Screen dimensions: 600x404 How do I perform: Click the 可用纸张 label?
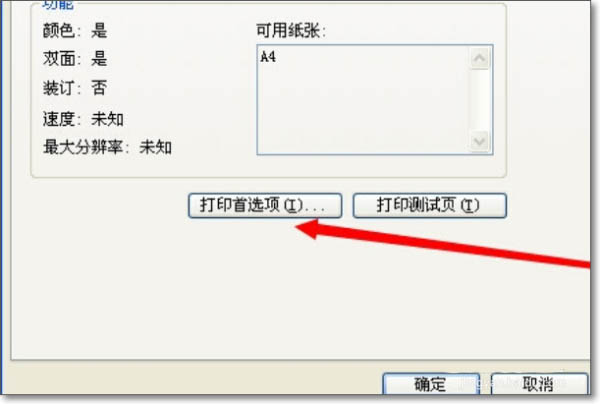[x=291, y=31]
